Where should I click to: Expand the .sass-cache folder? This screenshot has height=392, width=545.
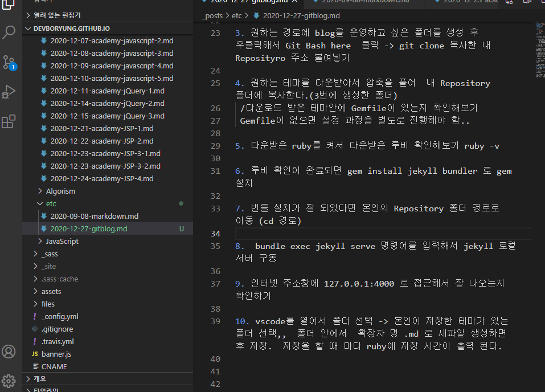point(108,279)
